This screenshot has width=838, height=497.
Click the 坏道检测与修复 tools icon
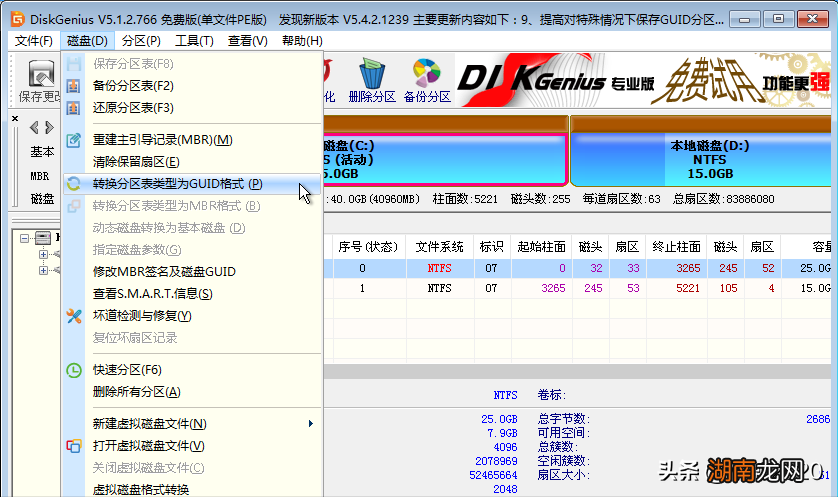(x=74, y=316)
